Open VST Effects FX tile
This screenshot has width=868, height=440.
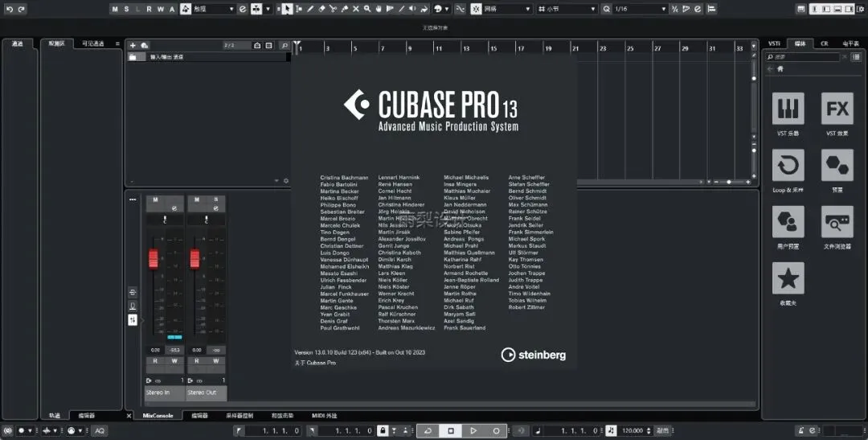coord(837,108)
